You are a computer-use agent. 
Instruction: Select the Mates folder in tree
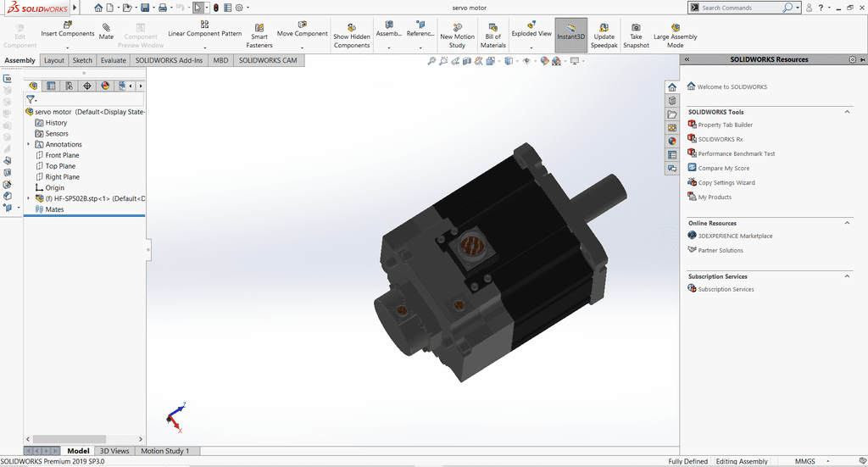(x=54, y=209)
